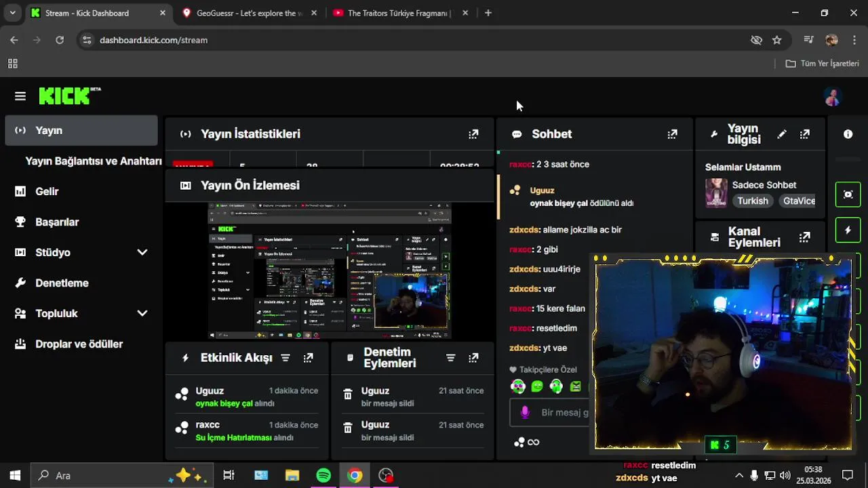
Task: Expand the Topluluk sidebar section chevron
Action: click(x=142, y=313)
